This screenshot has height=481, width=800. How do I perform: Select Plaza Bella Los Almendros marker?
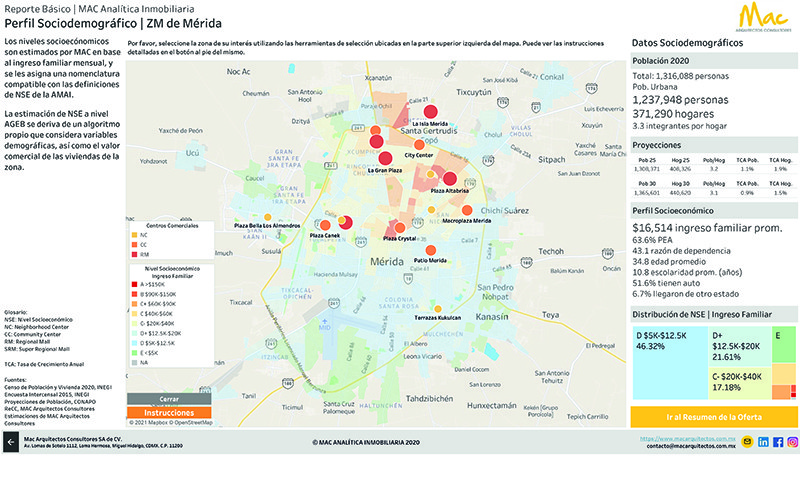coord(266,217)
